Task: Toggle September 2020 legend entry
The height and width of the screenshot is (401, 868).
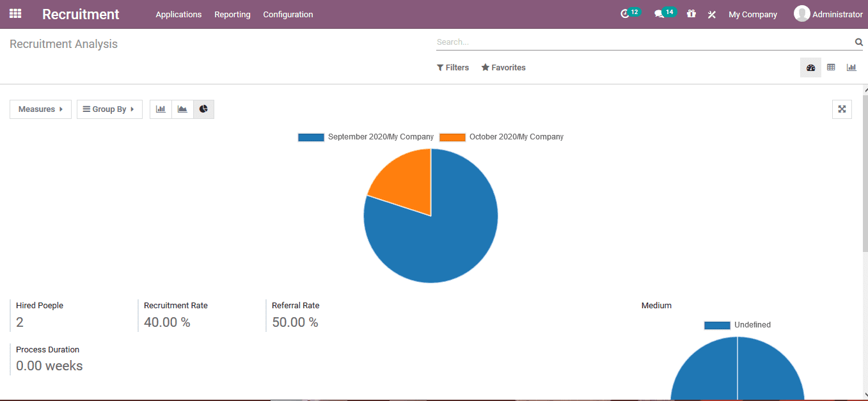Action: click(x=365, y=136)
